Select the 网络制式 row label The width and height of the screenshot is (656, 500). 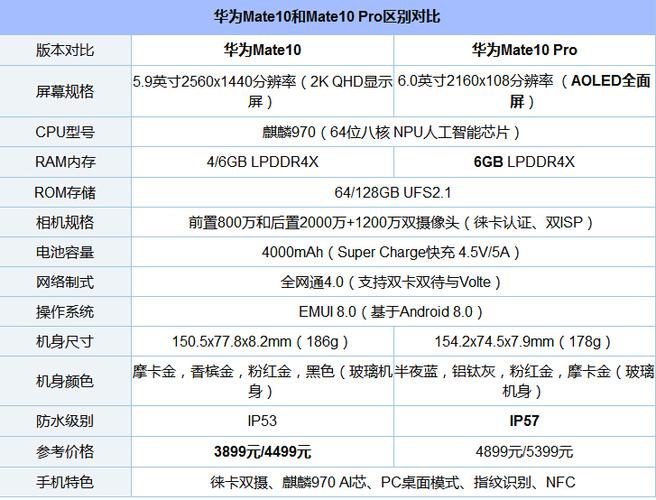[x=65, y=282]
